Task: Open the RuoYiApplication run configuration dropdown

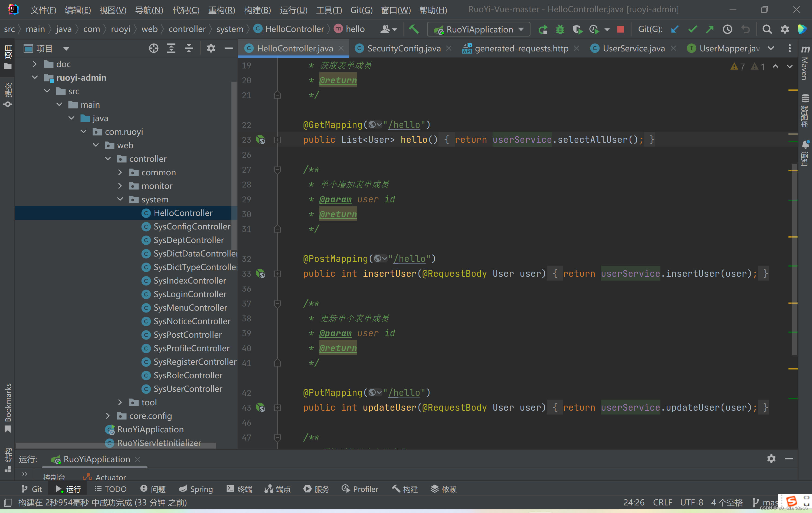Action: pos(479,29)
